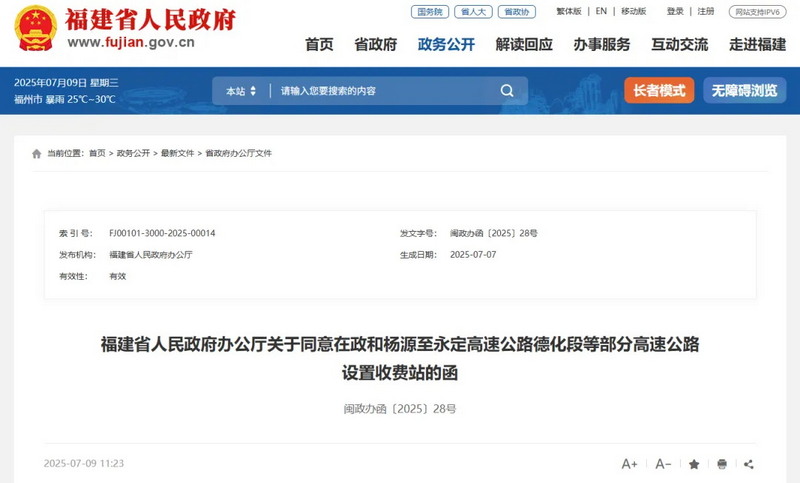Click the 国务院 link button

pos(430,12)
